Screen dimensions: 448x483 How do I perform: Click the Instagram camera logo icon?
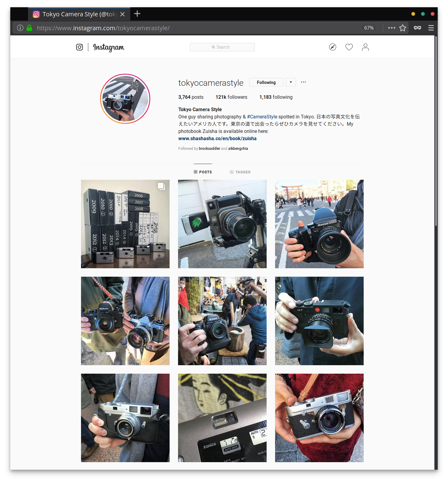80,47
